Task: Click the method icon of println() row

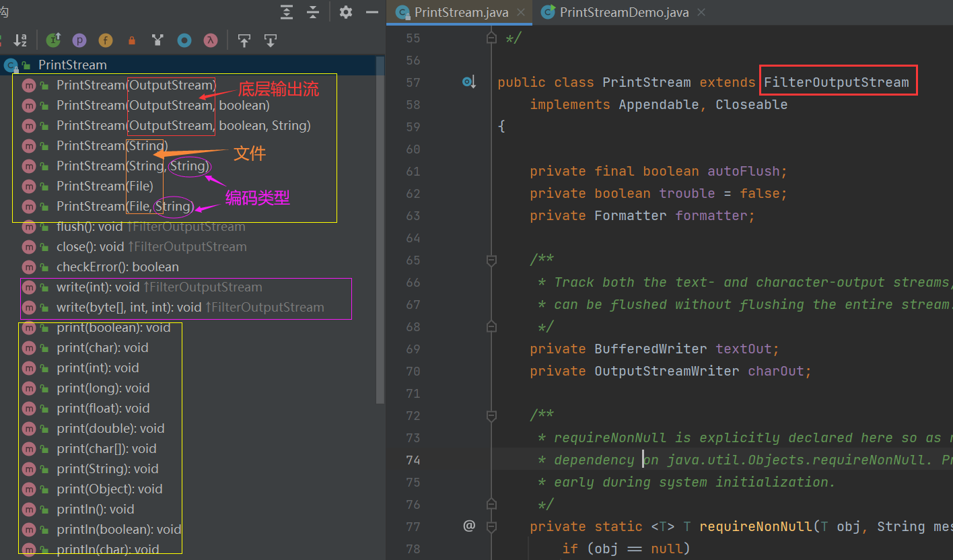Action: point(28,510)
